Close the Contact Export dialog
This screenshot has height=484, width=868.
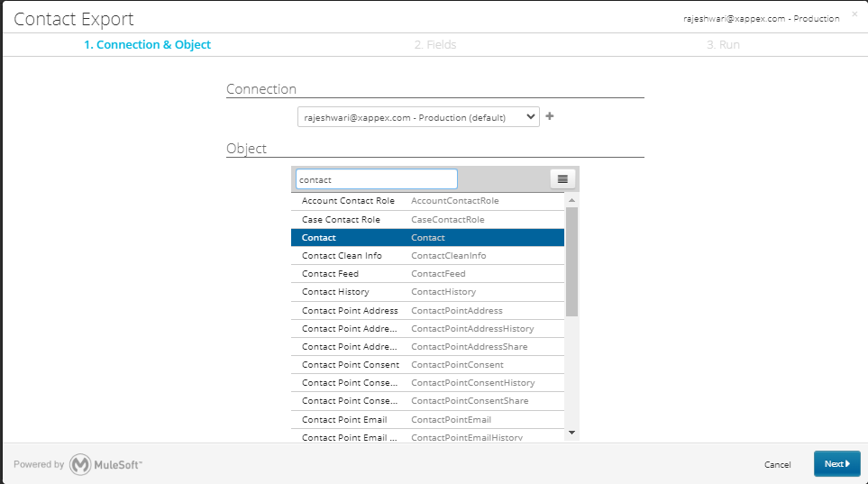click(854, 14)
